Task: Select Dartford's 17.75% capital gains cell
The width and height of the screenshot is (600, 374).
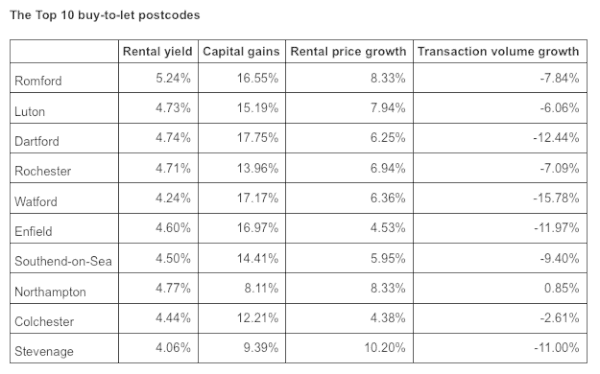Action: pyautogui.click(x=257, y=137)
